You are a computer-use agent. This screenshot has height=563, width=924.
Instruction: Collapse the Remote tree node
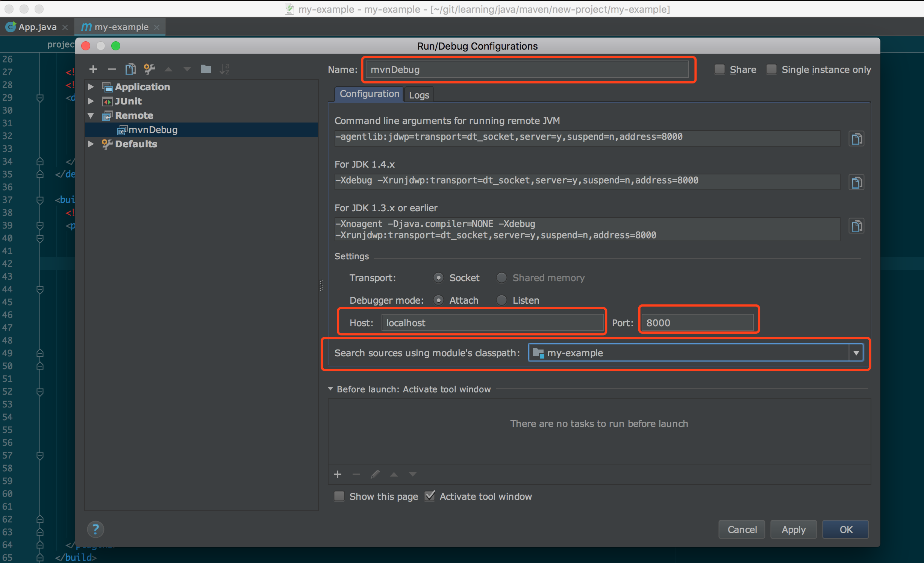91,115
